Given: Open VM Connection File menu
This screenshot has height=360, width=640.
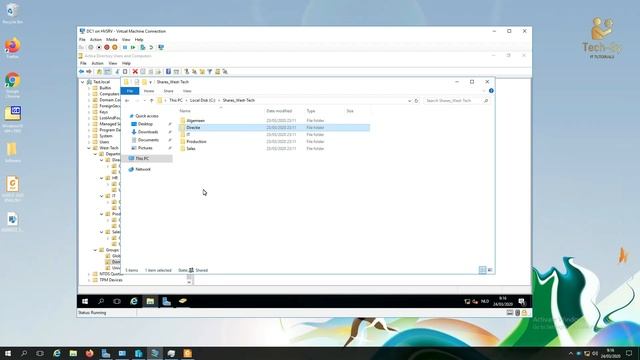Looking at the screenshot, I should 82,40.
